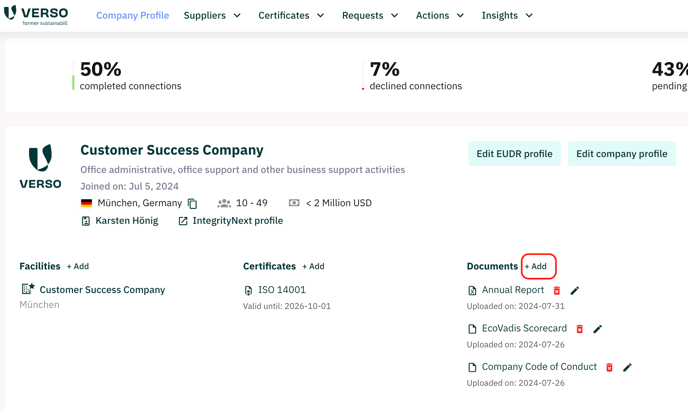This screenshot has height=411, width=688.
Task: Click the Edit EUDR profile button
Action: pos(514,154)
